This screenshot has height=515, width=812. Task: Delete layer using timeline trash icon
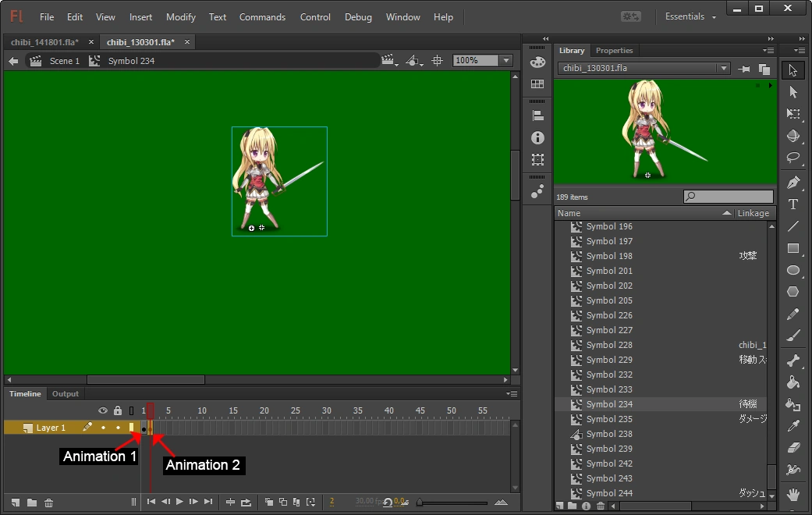[48, 503]
